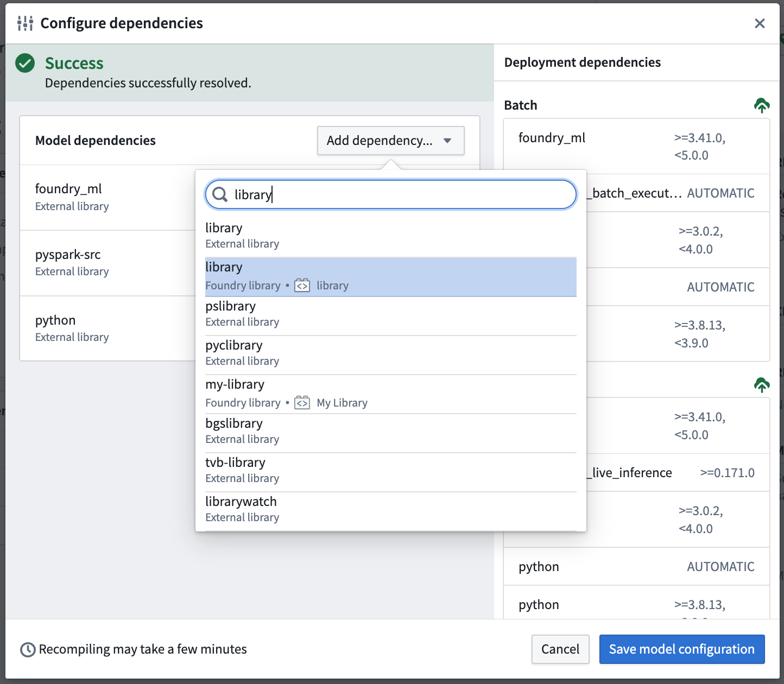Click the second green upload tree icon below Batch
The height and width of the screenshot is (684, 784).
pyautogui.click(x=762, y=385)
